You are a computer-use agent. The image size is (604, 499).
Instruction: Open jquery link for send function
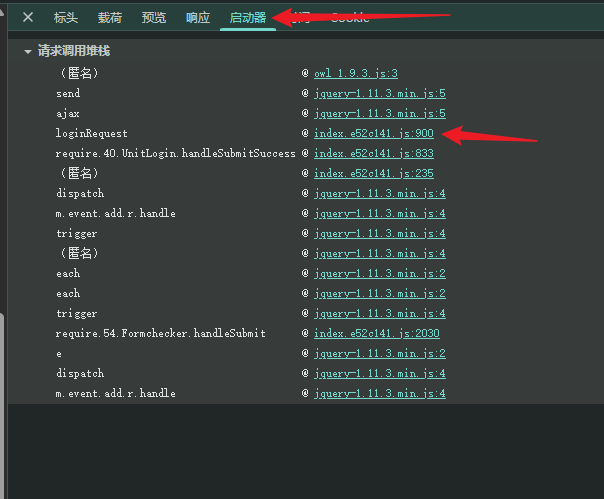pyautogui.click(x=379, y=93)
